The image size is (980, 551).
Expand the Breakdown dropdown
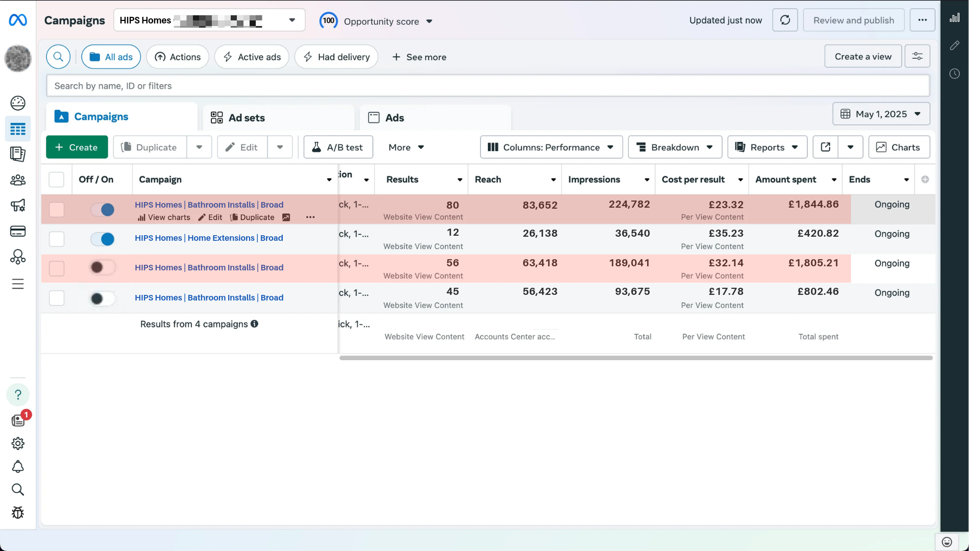pyautogui.click(x=675, y=147)
